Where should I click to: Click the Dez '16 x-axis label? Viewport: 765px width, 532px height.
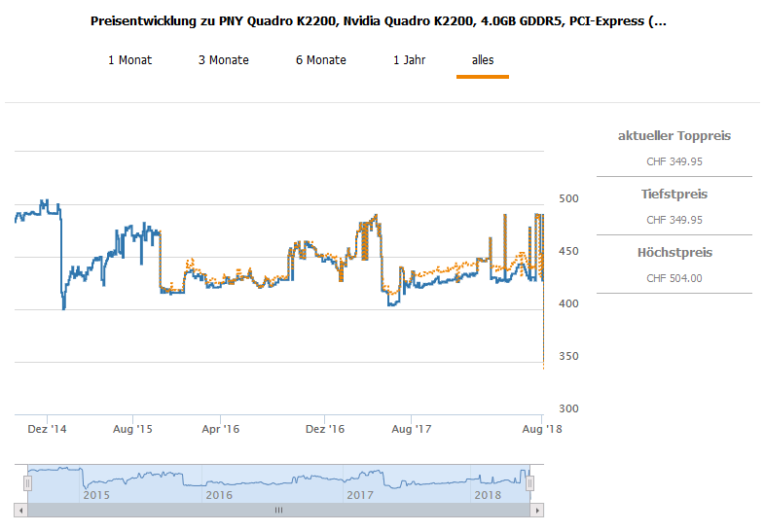click(324, 429)
